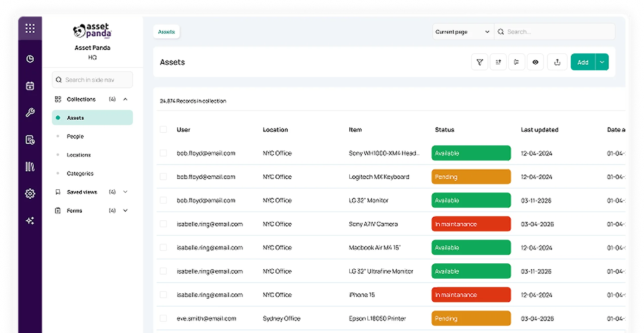Screen dimensions: 644x333
Task: Open the dashboard pie chart icon
Action: [x=30, y=59]
